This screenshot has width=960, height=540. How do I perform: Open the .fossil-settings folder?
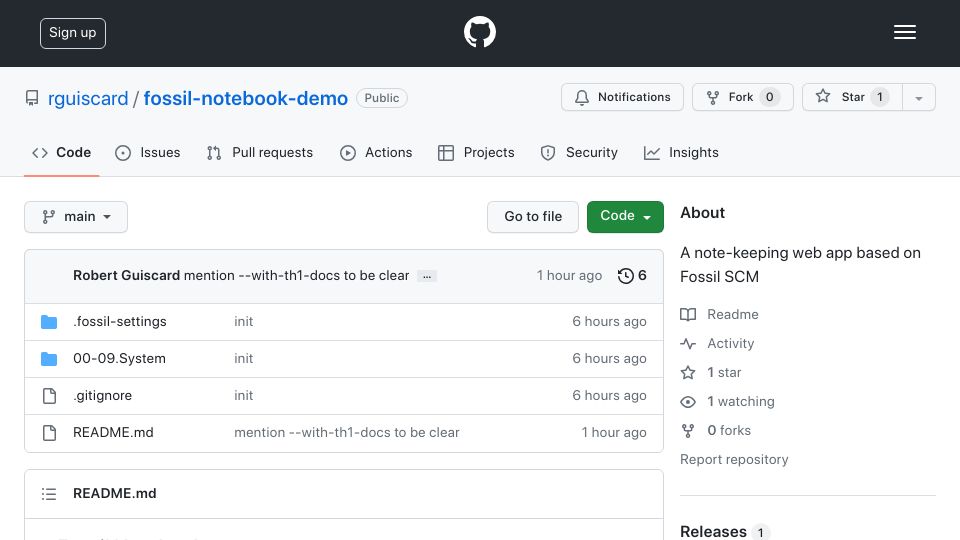(x=119, y=321)
